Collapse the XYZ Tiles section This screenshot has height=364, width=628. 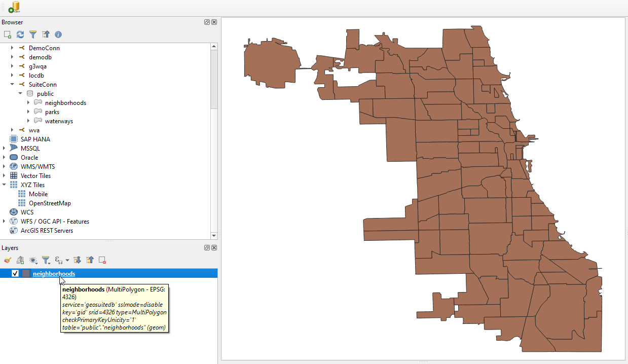point(4,185)
